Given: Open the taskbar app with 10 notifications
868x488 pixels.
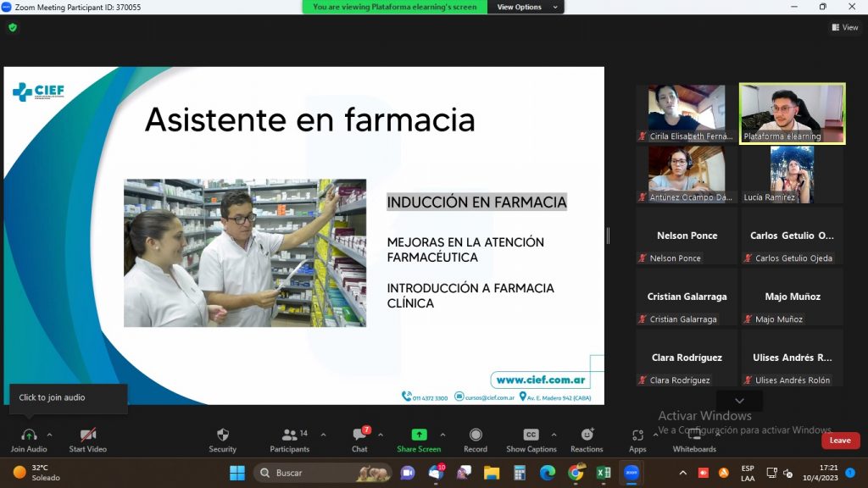Looking at the screenshot, I should [437, 473].
